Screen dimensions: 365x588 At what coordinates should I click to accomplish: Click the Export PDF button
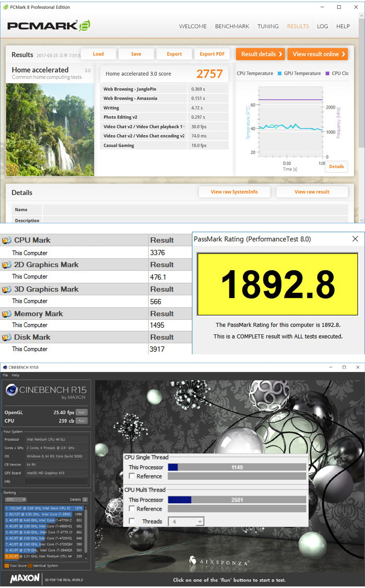[212, 54]
